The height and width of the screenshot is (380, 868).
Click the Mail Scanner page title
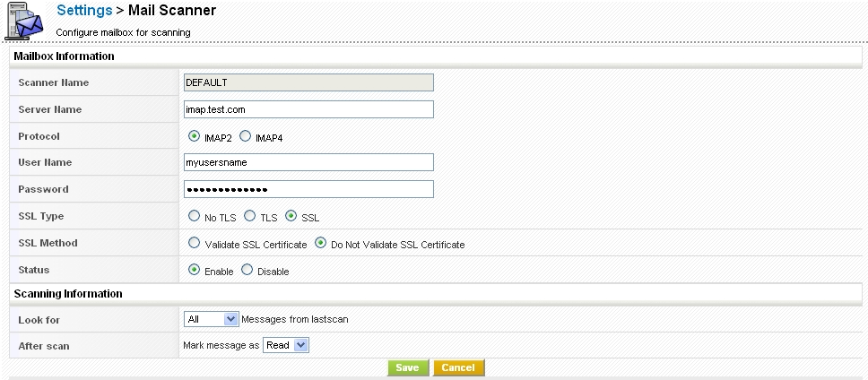172,11
